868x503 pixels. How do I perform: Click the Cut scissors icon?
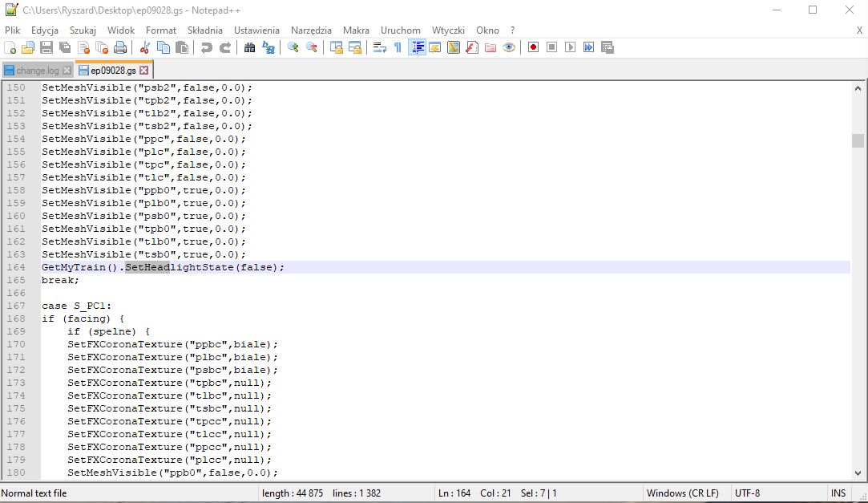pyautogui.click(x=145, y=47)
